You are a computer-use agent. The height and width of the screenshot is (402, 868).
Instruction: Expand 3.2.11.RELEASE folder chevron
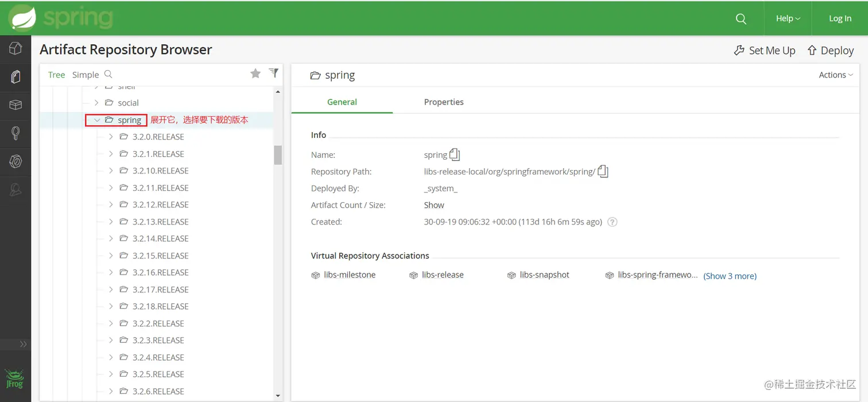111,188
